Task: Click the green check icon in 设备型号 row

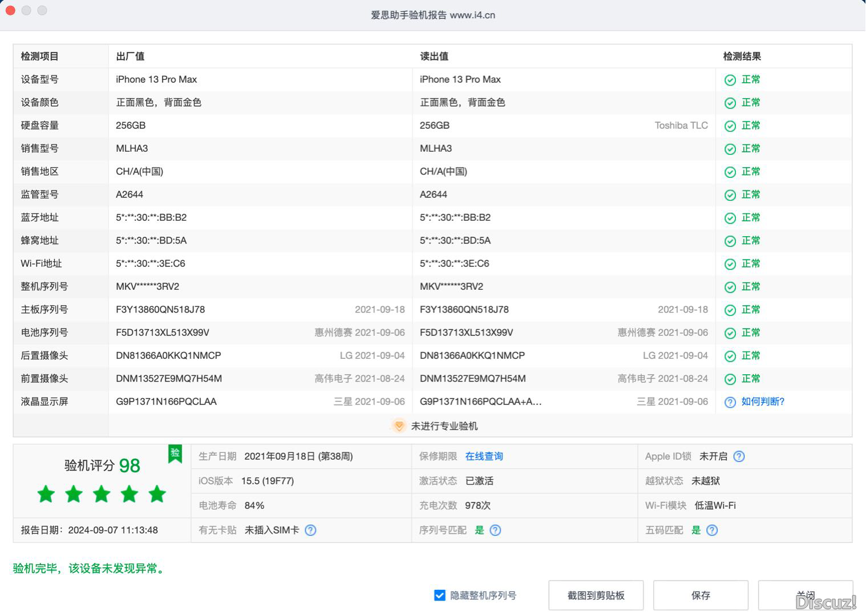Action: [730, 80]
